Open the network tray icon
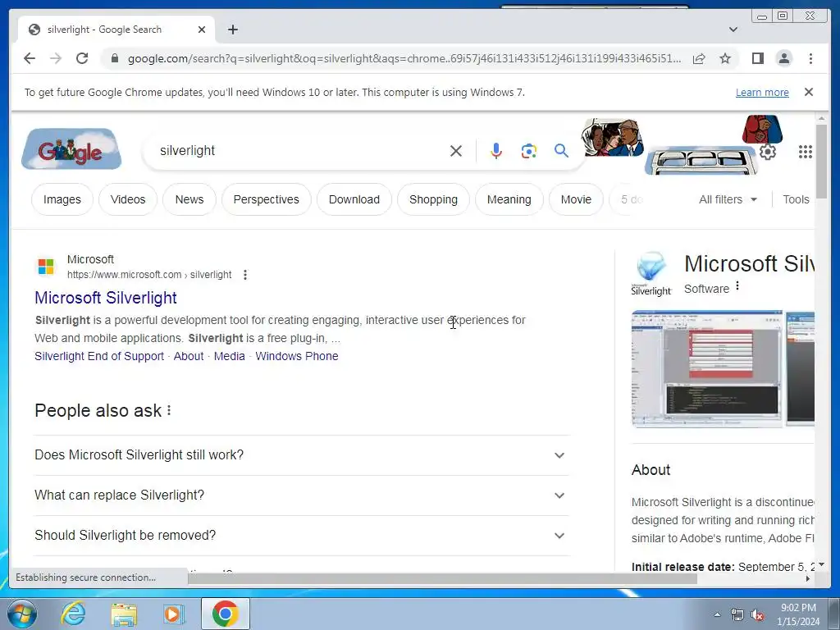 [x=737, y=615]
